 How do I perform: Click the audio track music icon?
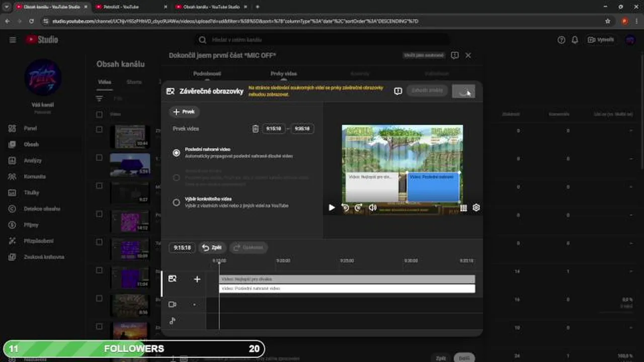(x=173, y=321)
